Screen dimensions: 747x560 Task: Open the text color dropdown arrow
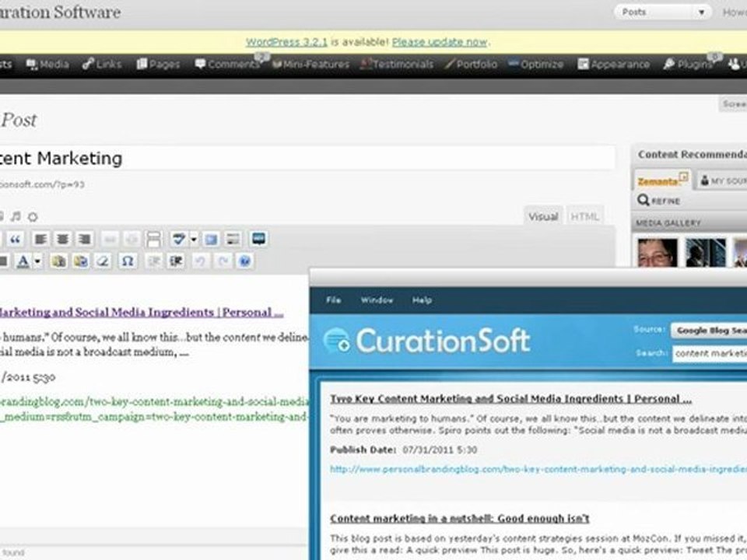[x=37, y=261]
